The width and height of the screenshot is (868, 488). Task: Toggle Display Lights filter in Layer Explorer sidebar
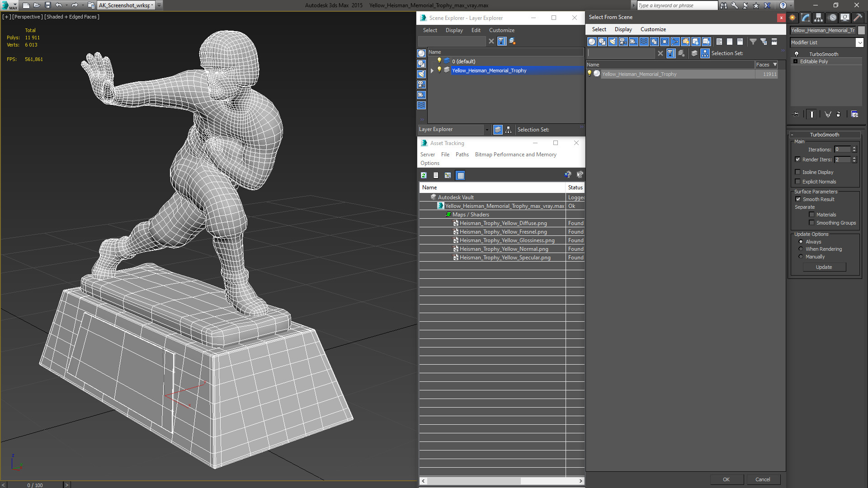pos(421,74)
